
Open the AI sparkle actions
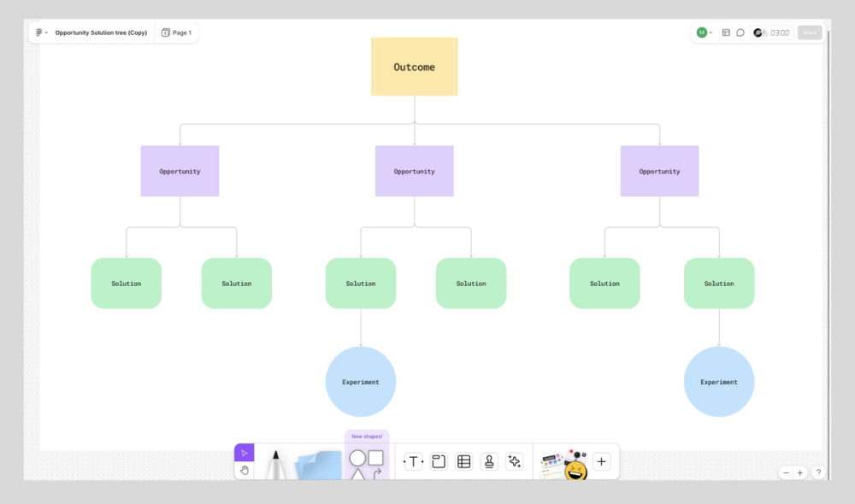(x=515, y=461)
